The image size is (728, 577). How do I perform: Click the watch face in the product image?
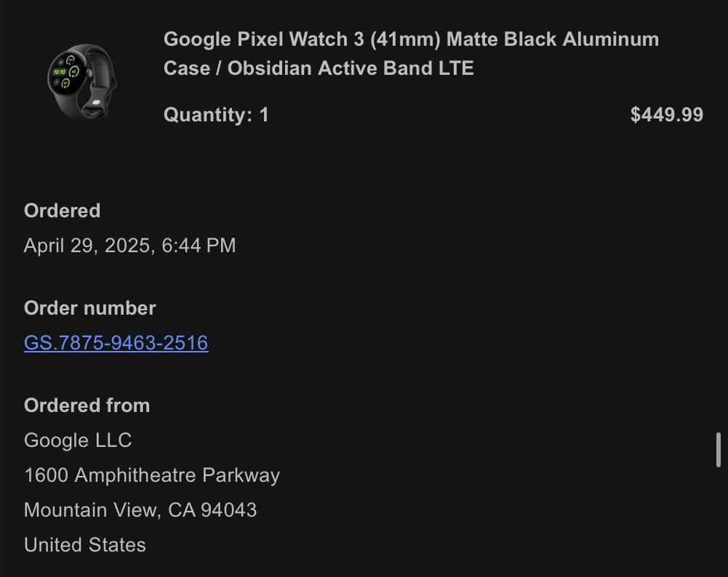(65, 73)
